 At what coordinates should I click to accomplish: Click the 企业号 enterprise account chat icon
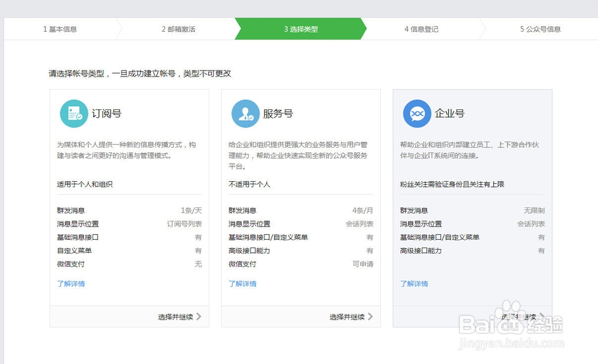tap(418, 112)
